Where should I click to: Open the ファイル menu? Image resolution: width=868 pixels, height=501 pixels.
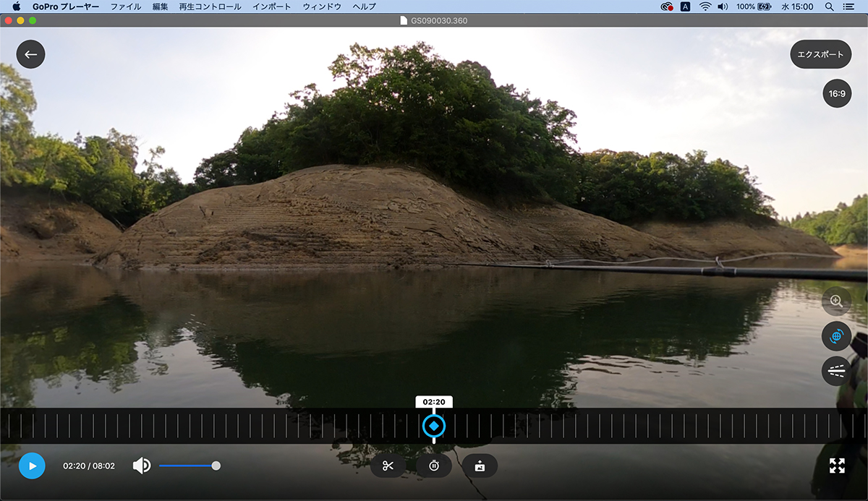pyautogui.click(x=126, y=7)
